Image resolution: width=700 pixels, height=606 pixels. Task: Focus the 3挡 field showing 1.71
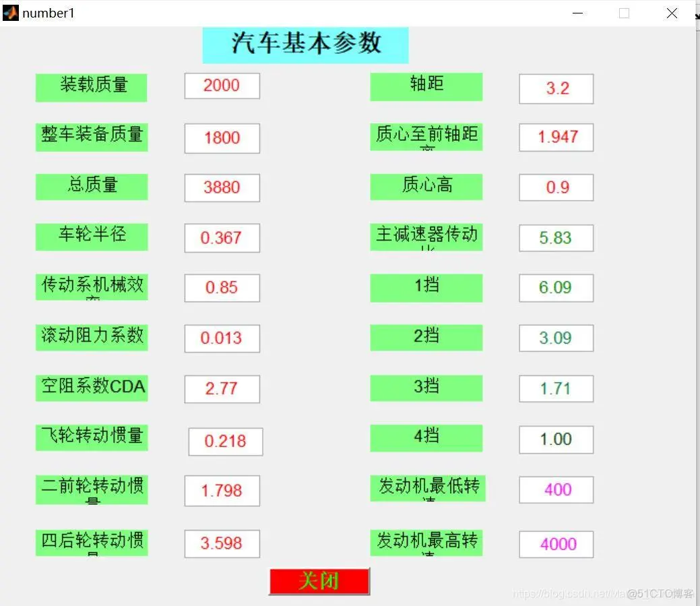pyautogui.click(x=556, y=389)
